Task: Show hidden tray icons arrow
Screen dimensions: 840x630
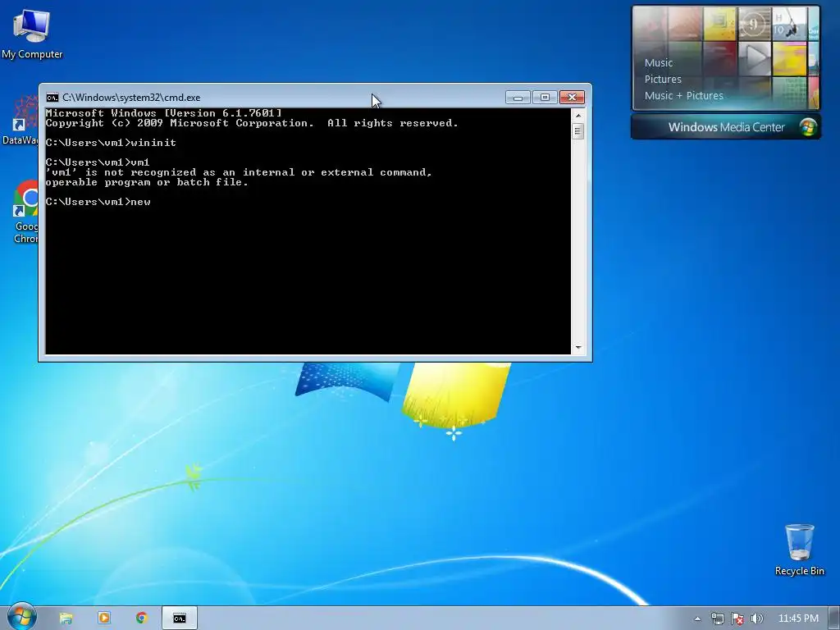Action: point(697,619)
